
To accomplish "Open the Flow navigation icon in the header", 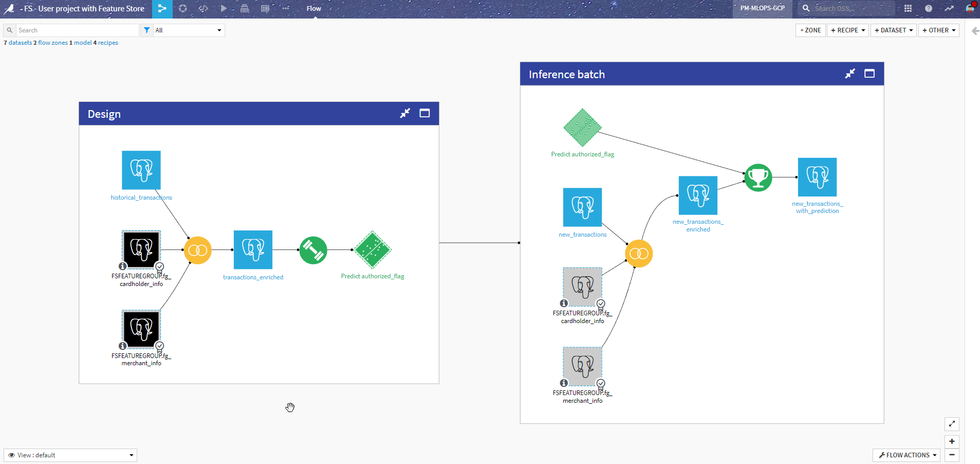I will (162, 9).
